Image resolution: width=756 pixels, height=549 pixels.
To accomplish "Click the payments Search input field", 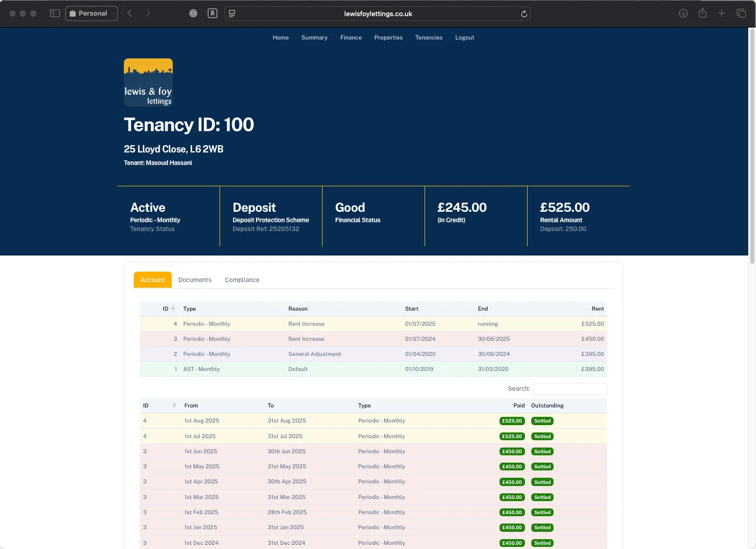I will click(x=569, y=389).
